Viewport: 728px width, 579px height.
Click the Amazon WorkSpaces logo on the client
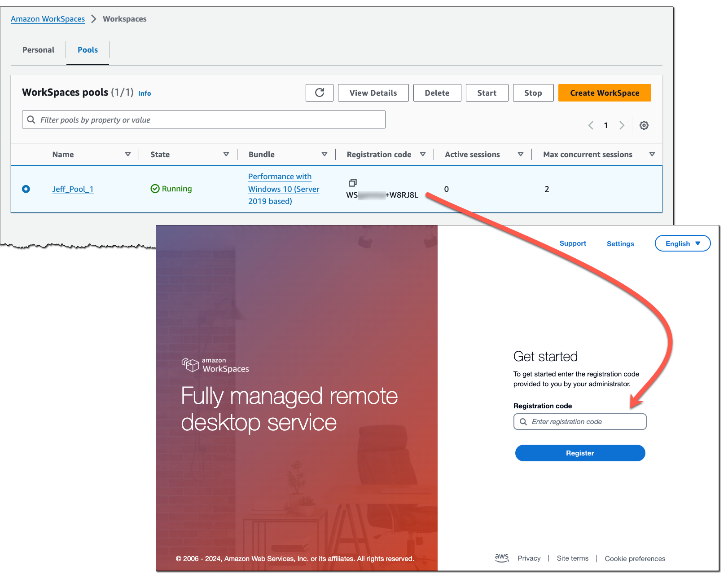(215, 365)
